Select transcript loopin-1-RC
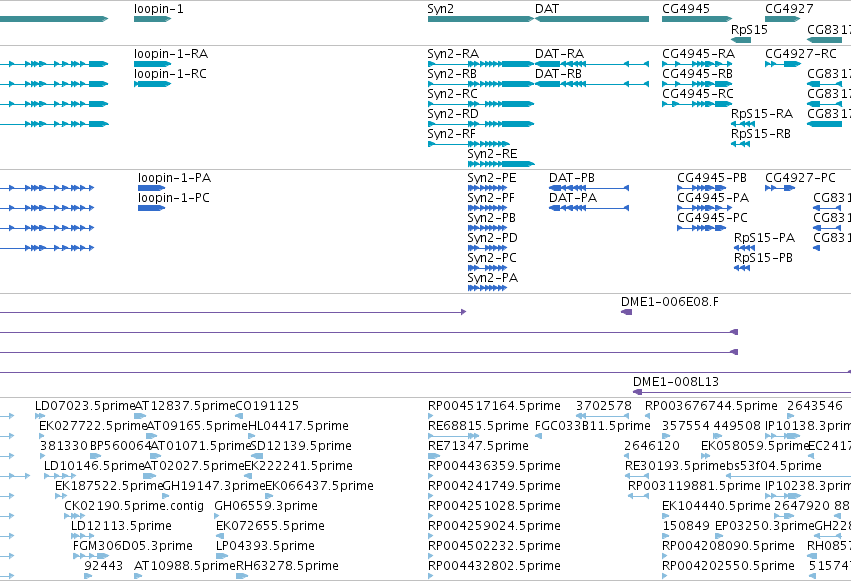 pyautogui.click(x=153, y=84)
